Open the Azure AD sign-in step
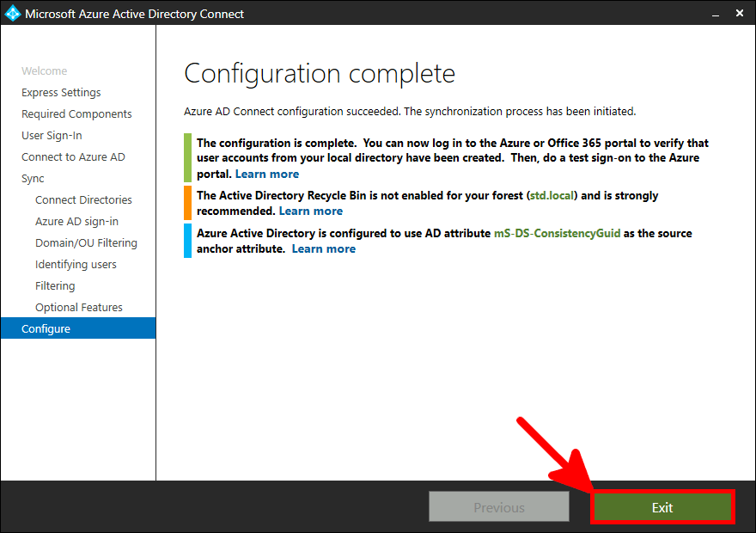The image size is (756, 533). (x=79, y=221)
